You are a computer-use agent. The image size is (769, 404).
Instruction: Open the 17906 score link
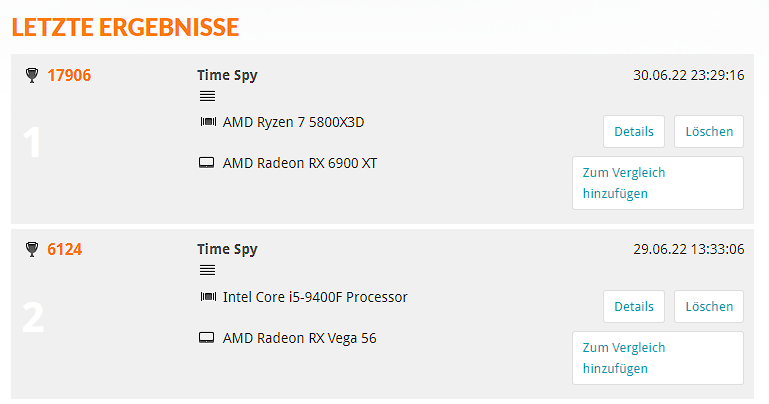point(69,75)
